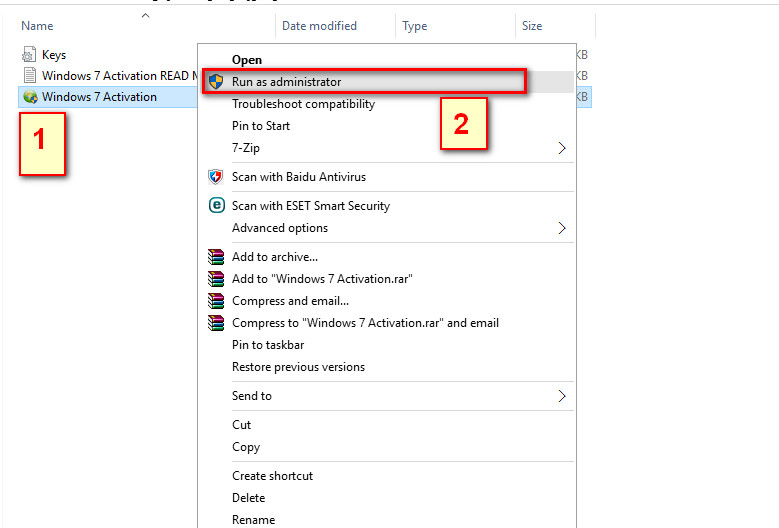Click Restore previous versions
The width and height of the screenshot is (779, 528).
pyautogui.click(x=298, y=367)
